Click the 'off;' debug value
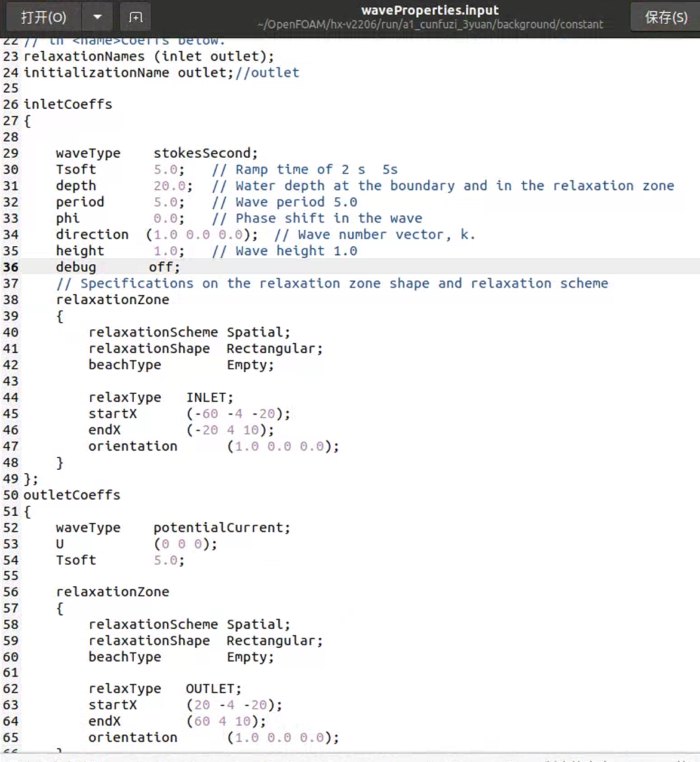 pyautogui.click(x=164, y=267)
